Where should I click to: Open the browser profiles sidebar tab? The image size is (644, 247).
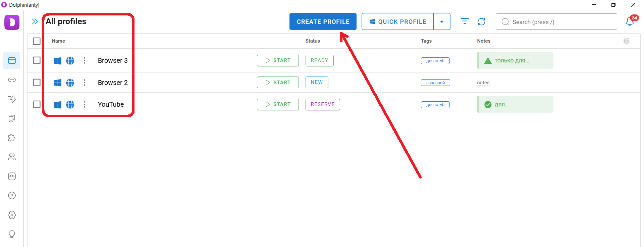[12, 60]
